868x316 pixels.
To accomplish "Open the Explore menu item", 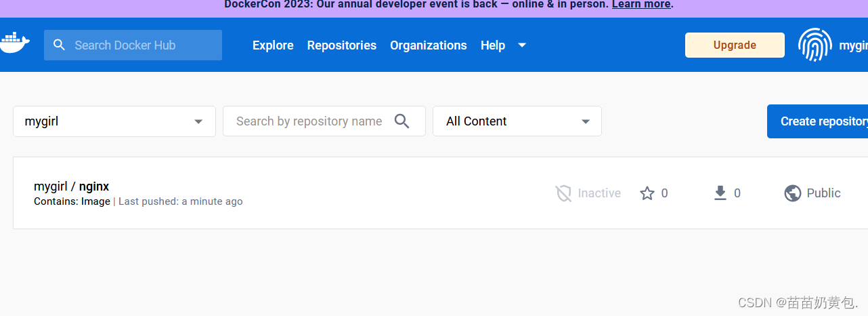I will [x=273, y=45].
